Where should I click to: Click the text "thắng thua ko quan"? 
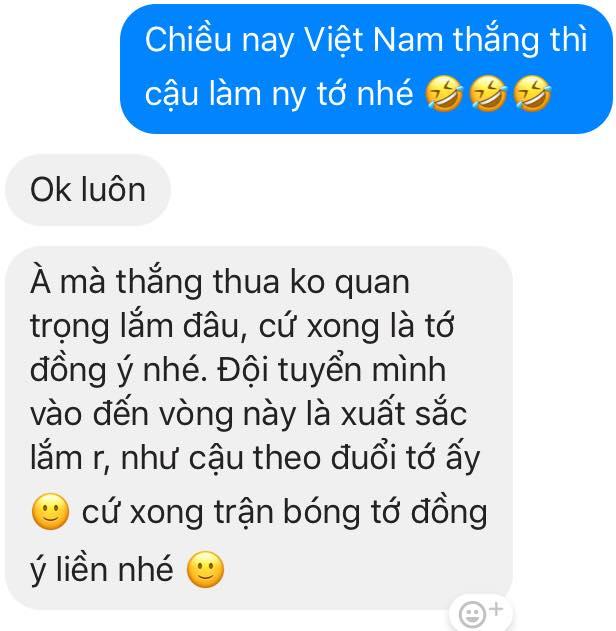click(263, 282)
